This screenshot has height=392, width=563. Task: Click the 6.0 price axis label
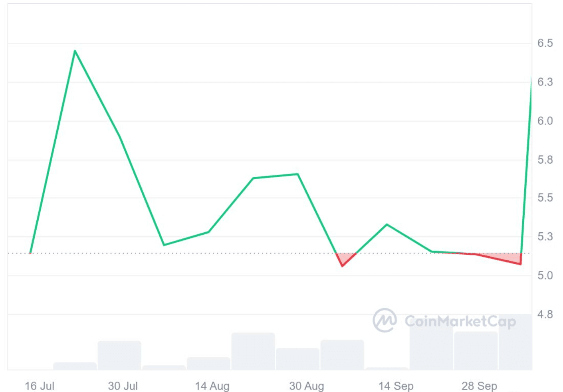point(545,121)
